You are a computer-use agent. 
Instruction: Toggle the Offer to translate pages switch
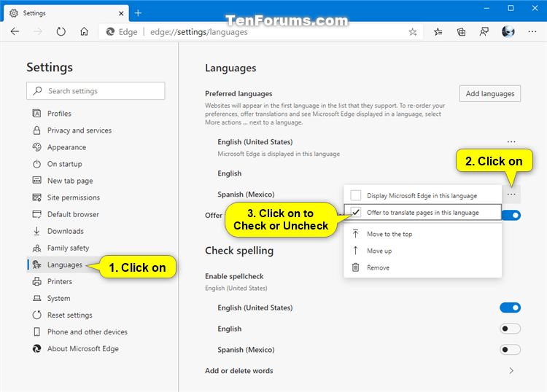coord(511,215)
